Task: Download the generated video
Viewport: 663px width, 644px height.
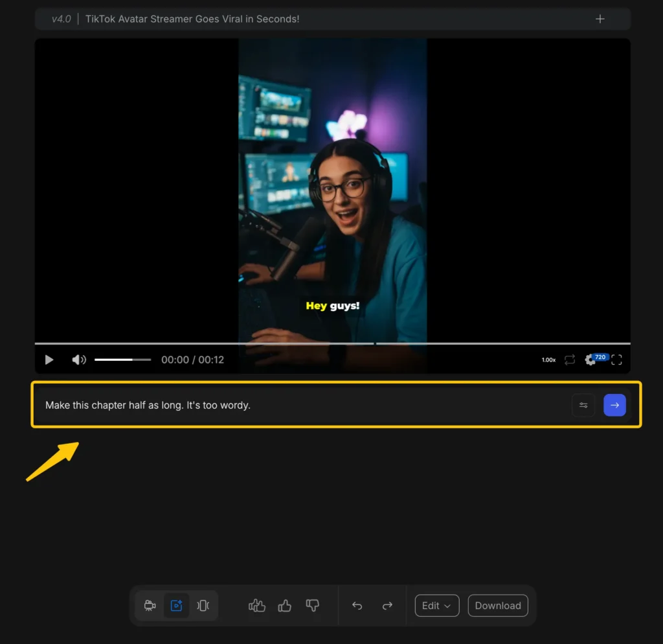Action: (x=497, y=605)
